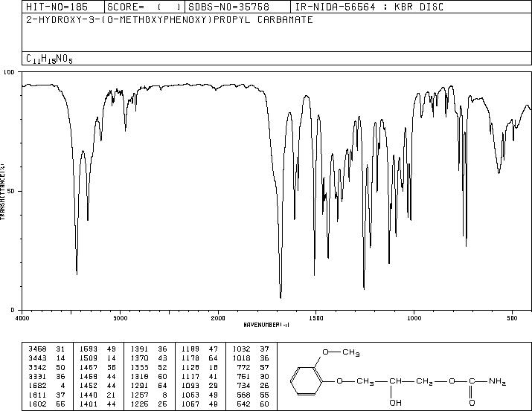Select peak table entry 3443
The width and height of the screenshot is (532, 411).
(x=46, y=358)
